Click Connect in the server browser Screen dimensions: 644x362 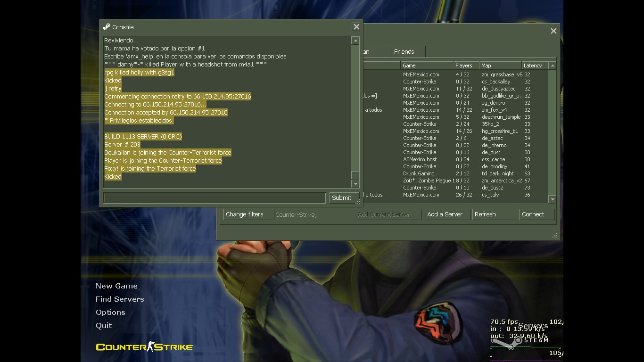537,214
